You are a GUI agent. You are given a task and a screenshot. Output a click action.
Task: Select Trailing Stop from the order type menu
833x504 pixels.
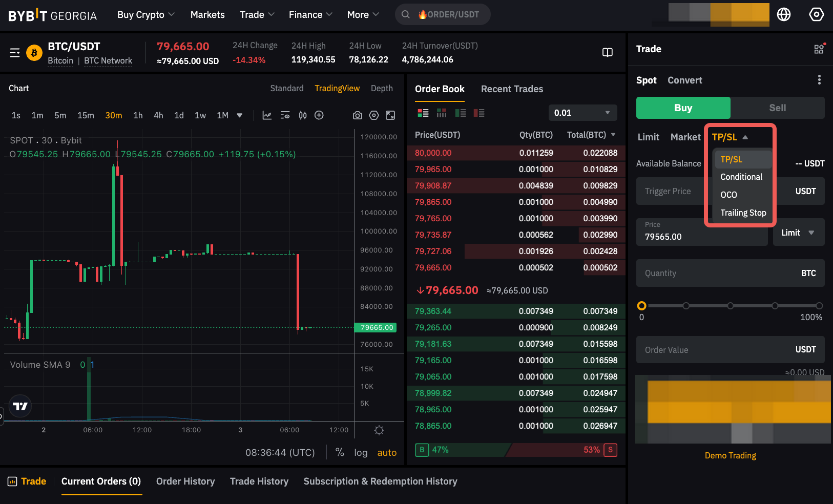(743, 213)
